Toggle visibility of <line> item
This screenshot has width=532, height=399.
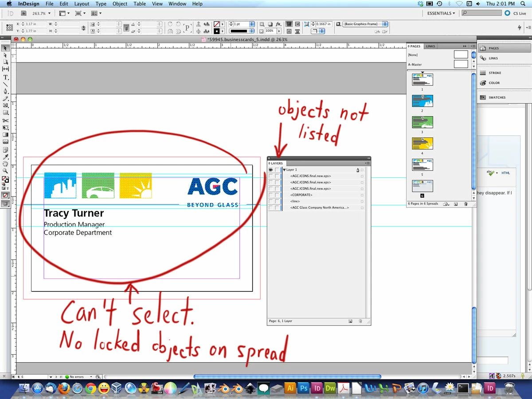pos(270,201)
